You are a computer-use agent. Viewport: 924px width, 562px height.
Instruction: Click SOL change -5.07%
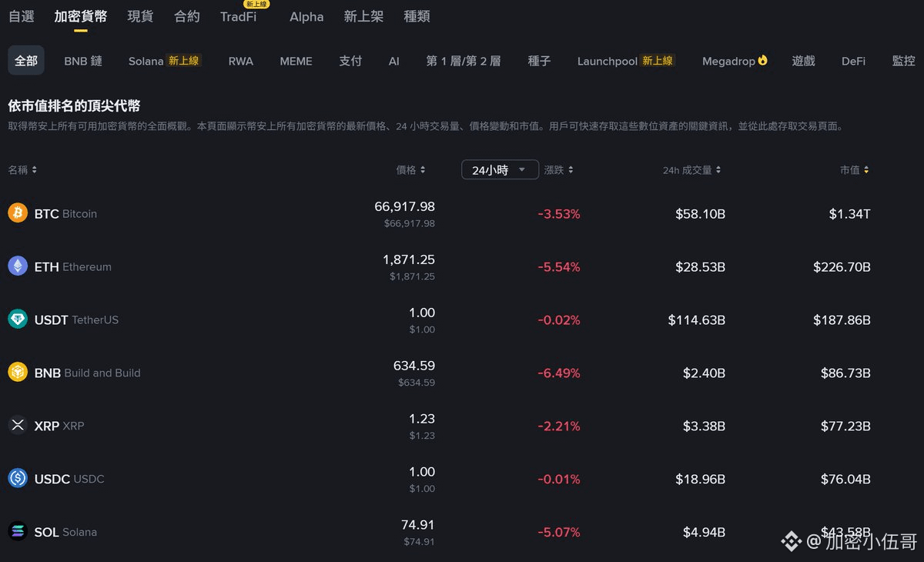pyautogui.click(x=559, y=533)
